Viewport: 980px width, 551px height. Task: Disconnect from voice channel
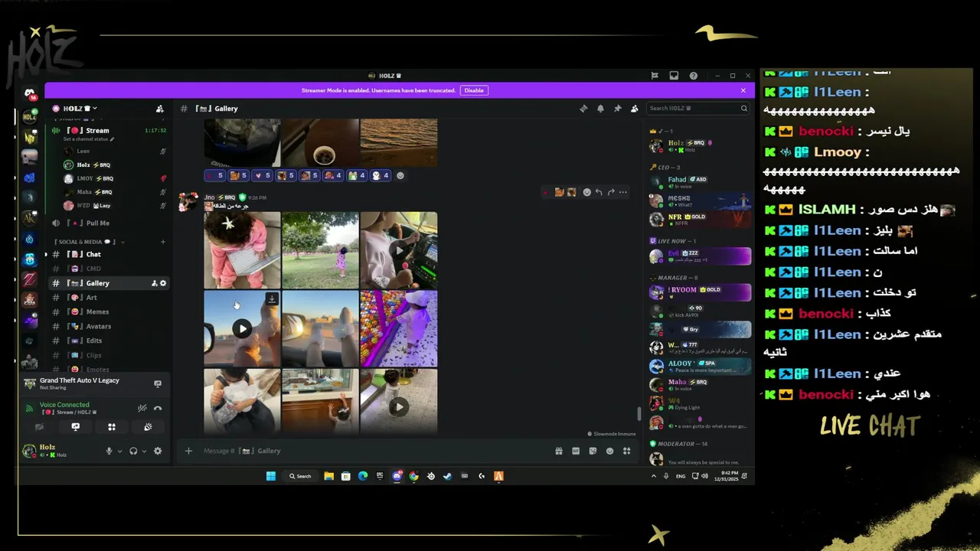click(158, 408)
